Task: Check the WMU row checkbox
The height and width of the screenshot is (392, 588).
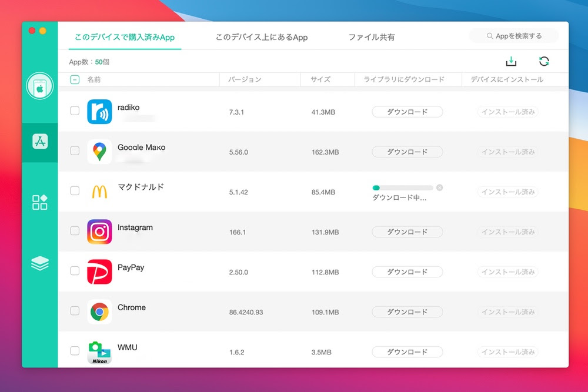Action: [75, 351]
